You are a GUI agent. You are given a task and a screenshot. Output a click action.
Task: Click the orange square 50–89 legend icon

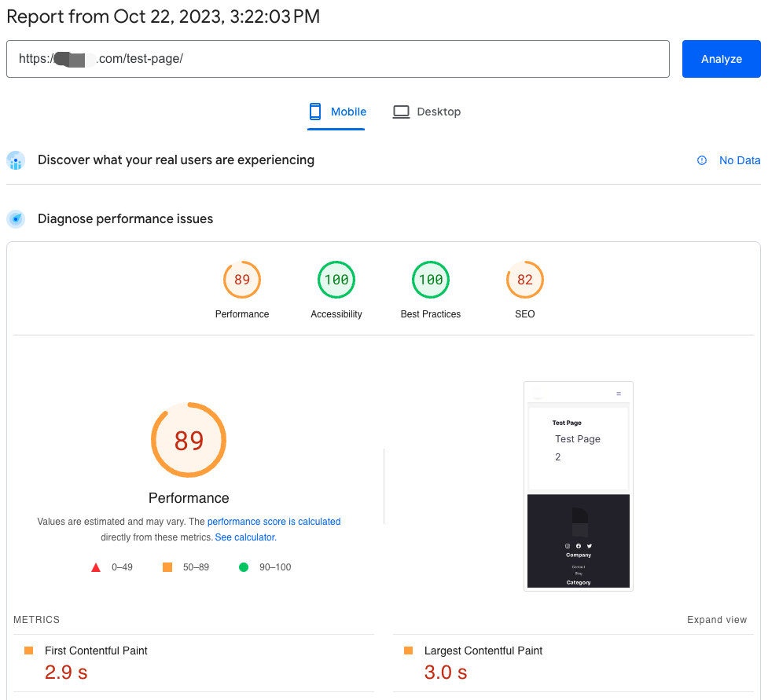coord(167,567)
